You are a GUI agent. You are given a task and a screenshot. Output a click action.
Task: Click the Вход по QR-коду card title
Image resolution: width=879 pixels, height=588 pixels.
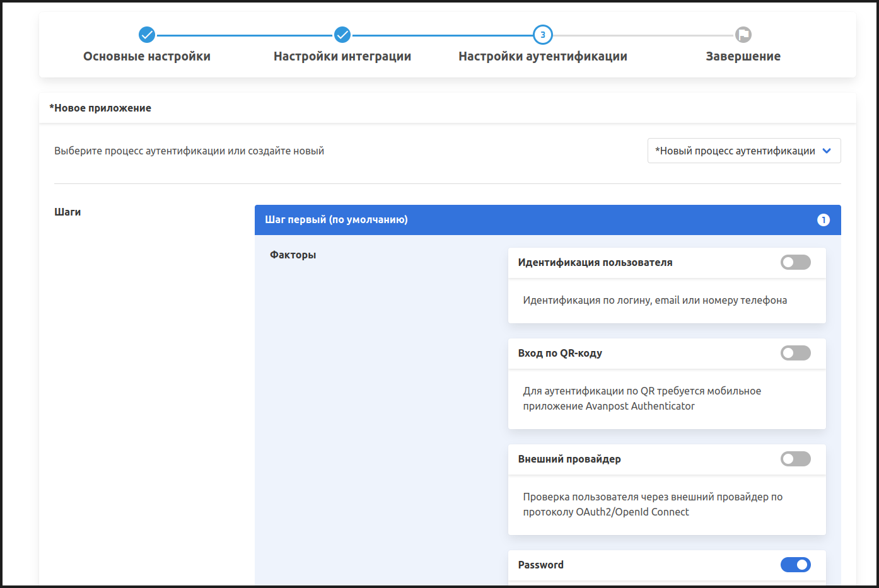point(560,353)
